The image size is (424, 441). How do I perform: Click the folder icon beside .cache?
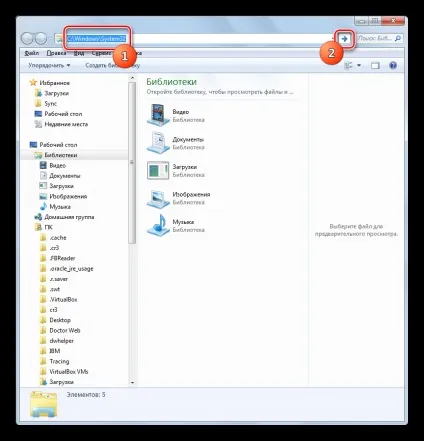pos(43,238)
